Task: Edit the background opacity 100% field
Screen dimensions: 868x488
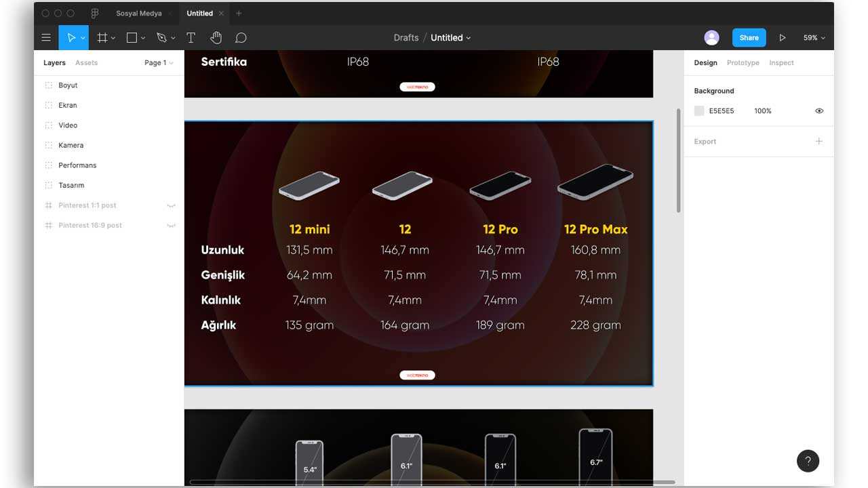Action: (763, 110)
